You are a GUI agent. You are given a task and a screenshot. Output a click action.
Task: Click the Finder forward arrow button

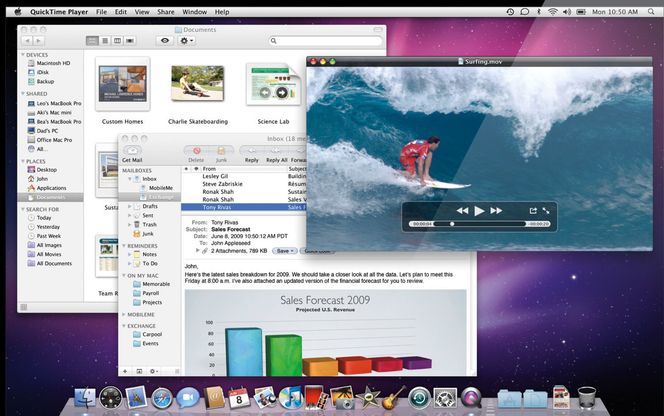point(38,41)
